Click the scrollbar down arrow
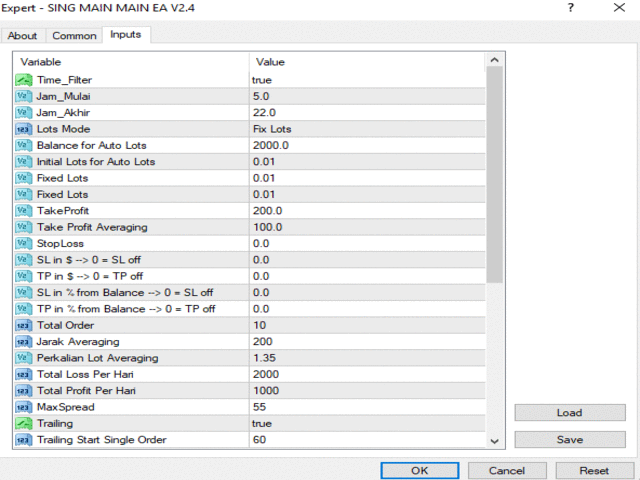The height and width of the screenshot is (480, 640). pos(495,441)
